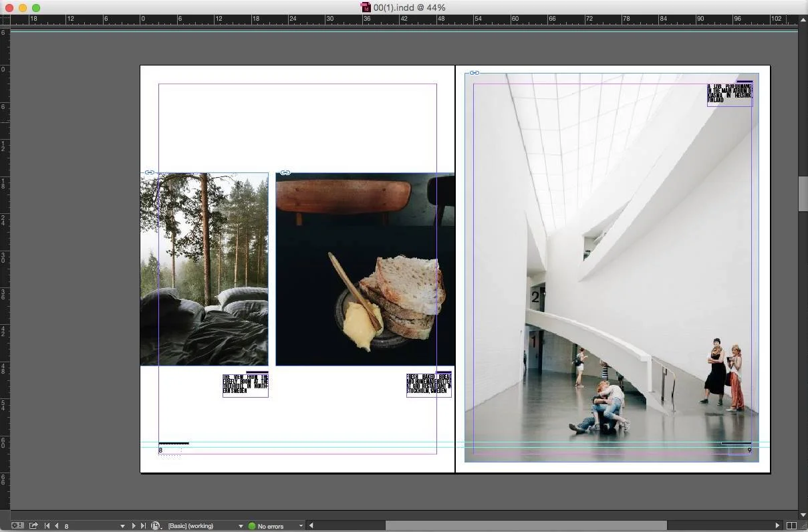Open the preflight No errors menu
Viewport: 808px width, 532px height.
coord(301,526)
